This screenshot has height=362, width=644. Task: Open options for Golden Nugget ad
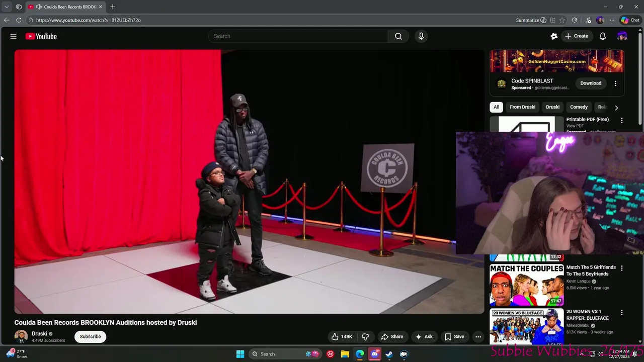point(615,83)
